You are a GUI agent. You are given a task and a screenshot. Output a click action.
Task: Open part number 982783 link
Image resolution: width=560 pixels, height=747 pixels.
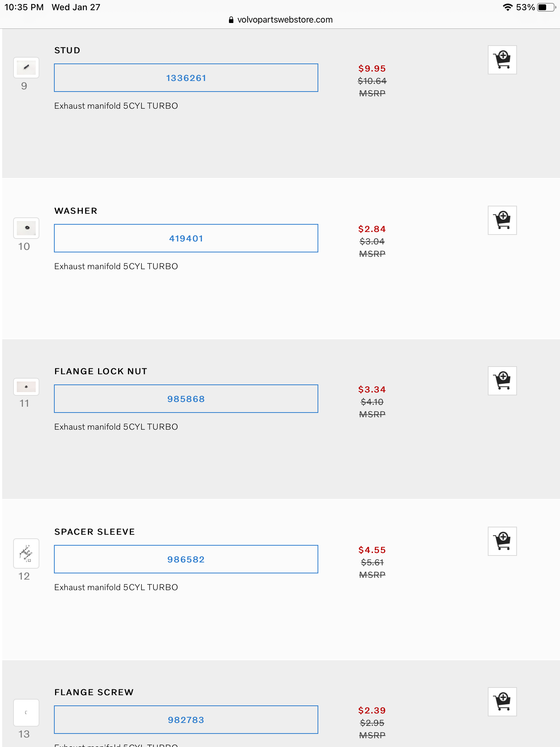[x=186, y=720]
